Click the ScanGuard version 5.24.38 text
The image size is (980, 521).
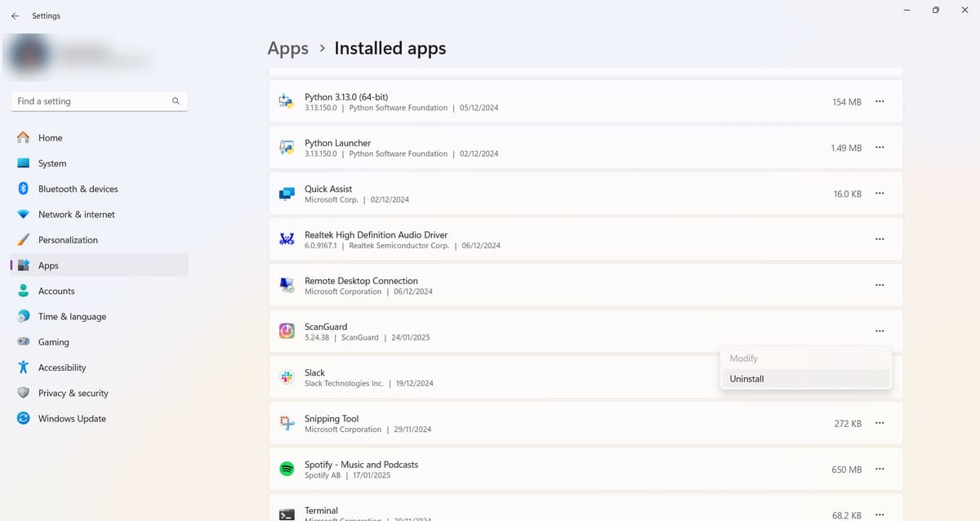pos(317,337)
